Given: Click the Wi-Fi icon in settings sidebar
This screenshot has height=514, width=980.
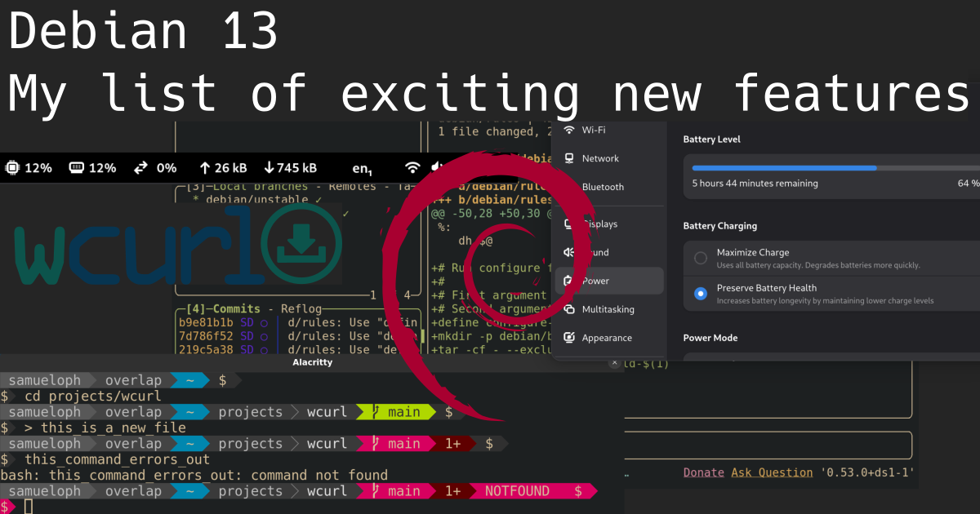Looking at the screenshot, I should click(x=569, y=130).
